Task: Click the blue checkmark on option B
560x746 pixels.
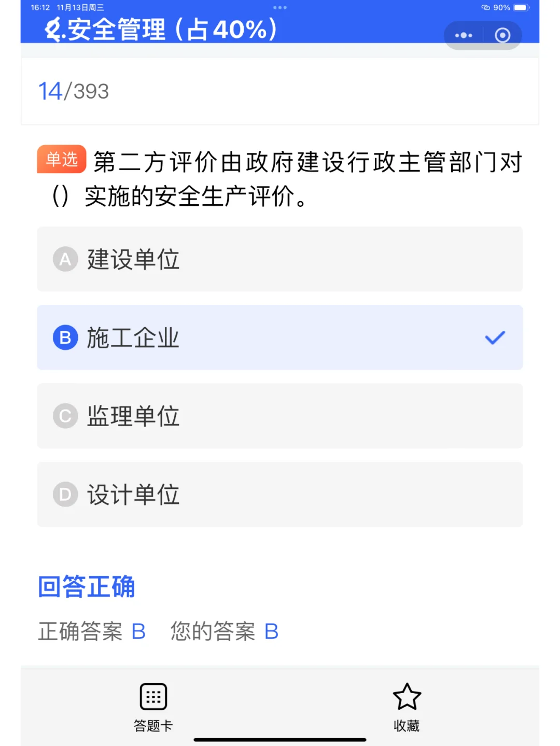Action: click(495, 337)
